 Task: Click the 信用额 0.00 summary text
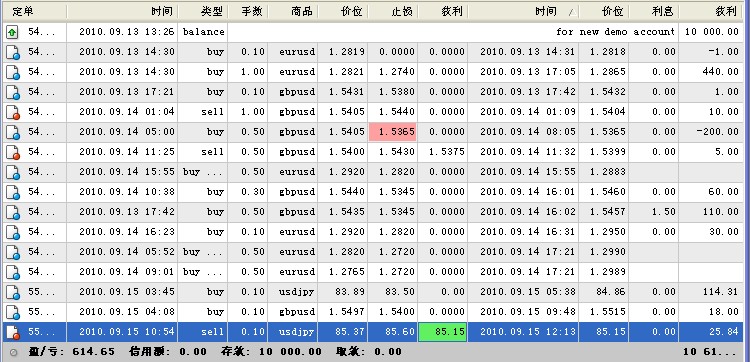[167, 352]
